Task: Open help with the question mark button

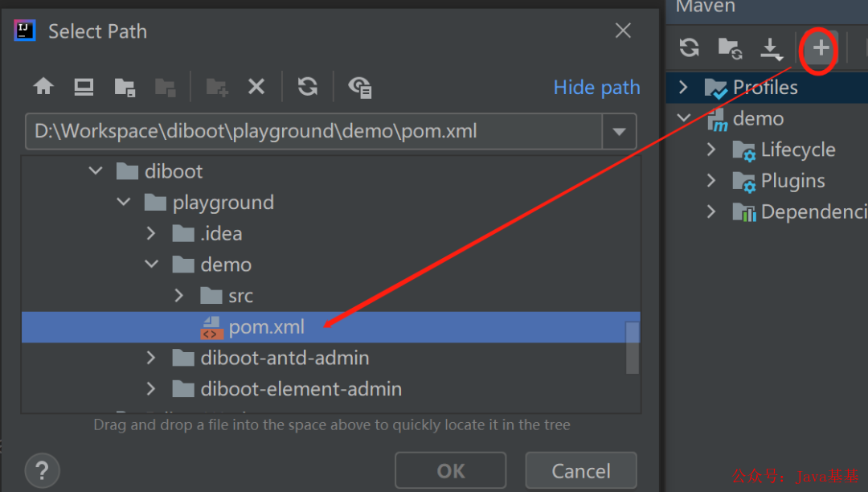Action: click(x=42, y=471)
